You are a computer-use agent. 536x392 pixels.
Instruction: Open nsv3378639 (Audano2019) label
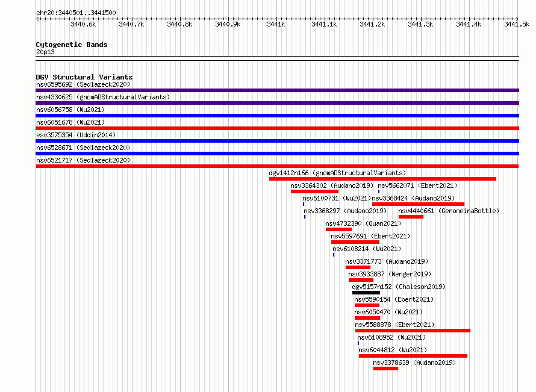coord(414,362)
